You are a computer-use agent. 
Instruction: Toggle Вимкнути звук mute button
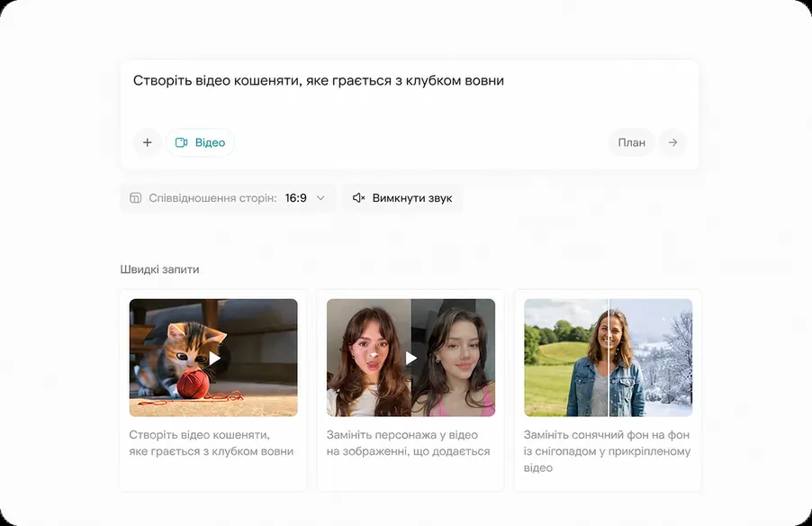[x=402, y=198]
